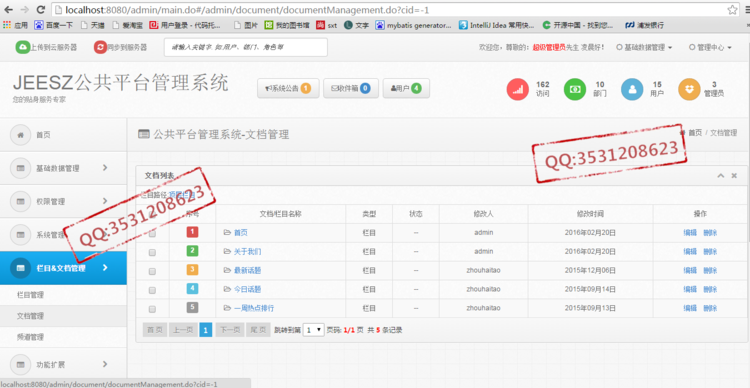Click the home icon beside 首页 in sidebar

(x=21, y=135)
